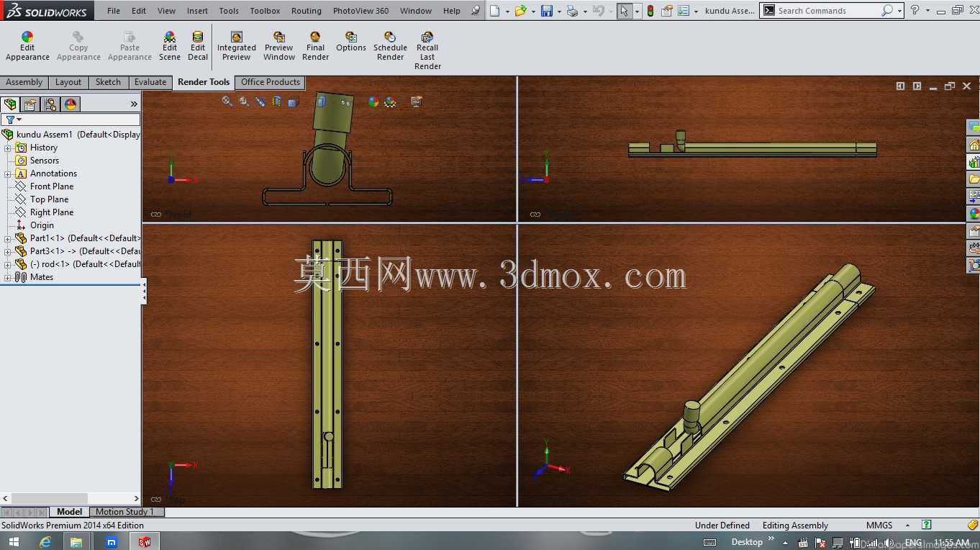Start the Integrated Preview render
980x550 pixels.
point(236,46)
